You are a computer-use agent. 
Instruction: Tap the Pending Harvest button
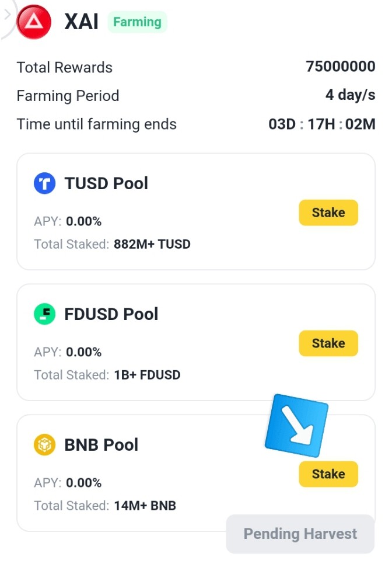[x=300, y=534]
